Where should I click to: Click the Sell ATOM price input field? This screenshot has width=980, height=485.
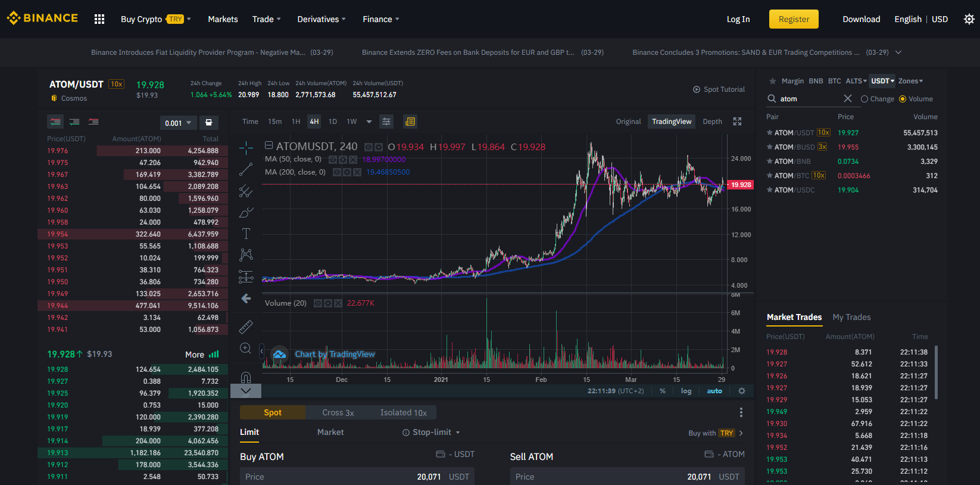coord(628,477)
